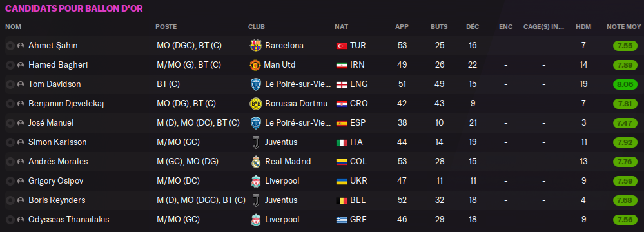Open Hamed Bagheri's player profile

pos(58,65)
